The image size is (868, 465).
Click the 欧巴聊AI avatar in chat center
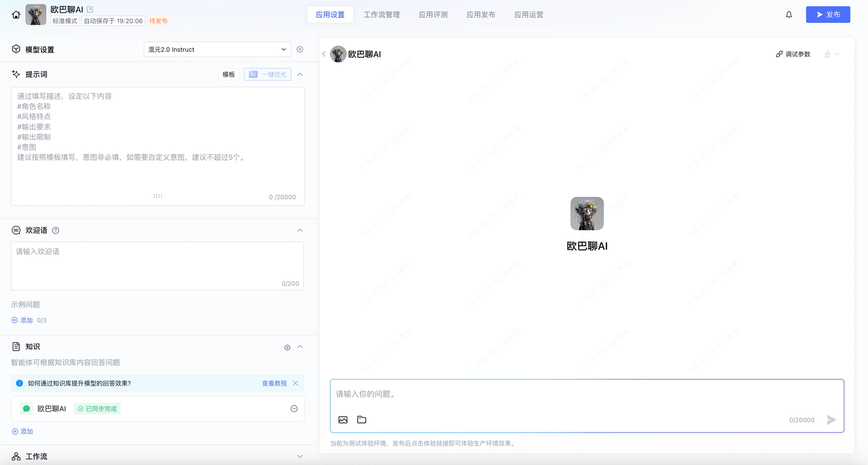[x=587, y=213]
